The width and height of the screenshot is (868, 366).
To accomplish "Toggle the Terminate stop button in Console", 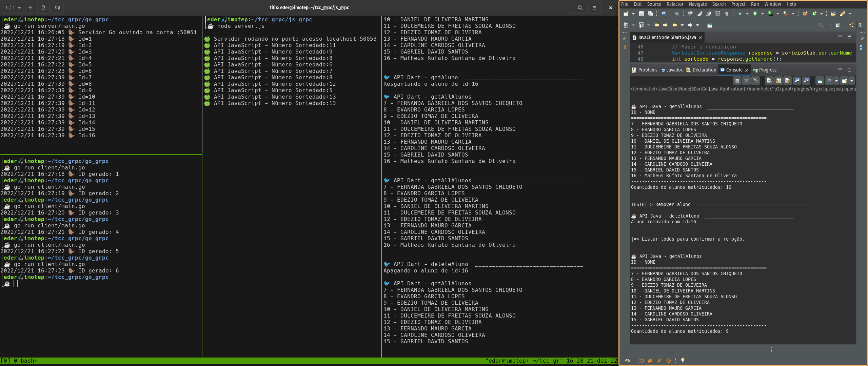I will [x=737, y=81].
